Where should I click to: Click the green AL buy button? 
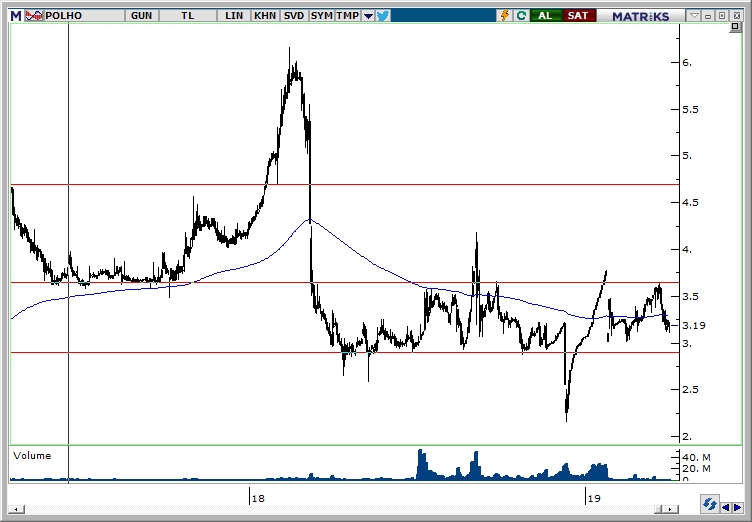(x=545, y=16)
